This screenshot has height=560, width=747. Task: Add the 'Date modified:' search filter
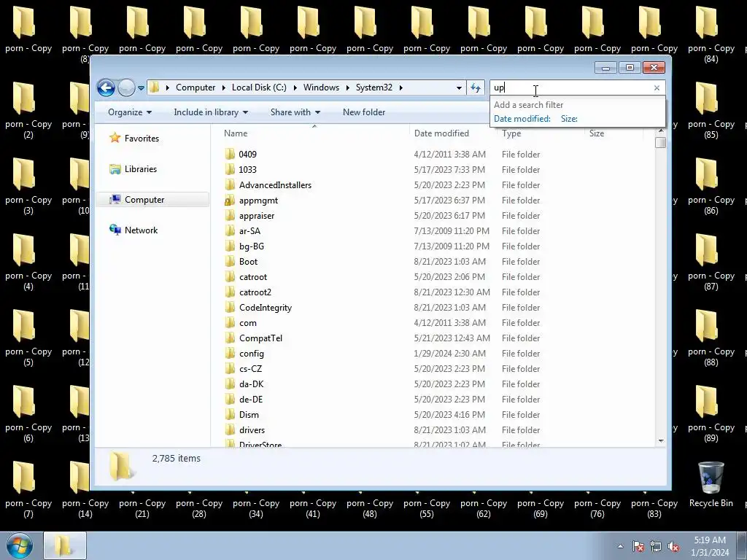[x=522, y=119]
